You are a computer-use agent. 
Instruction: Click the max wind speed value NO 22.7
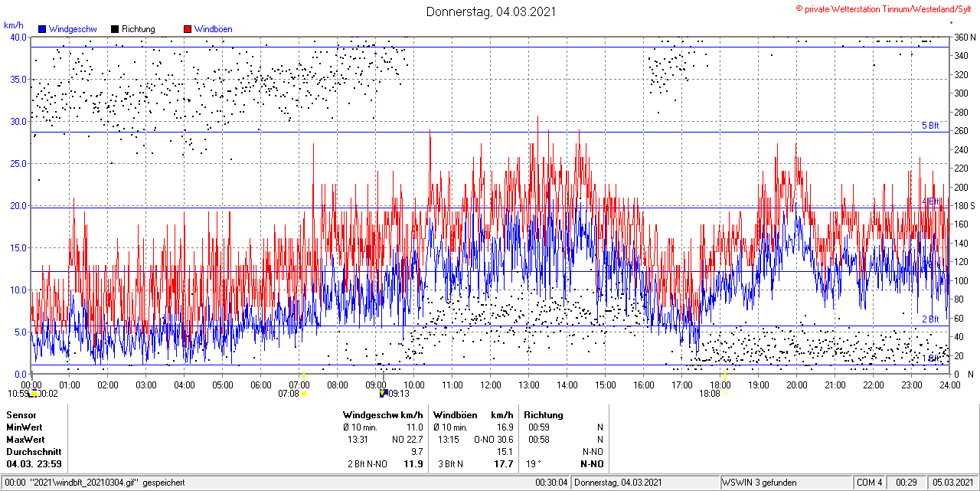coord(407,439)
